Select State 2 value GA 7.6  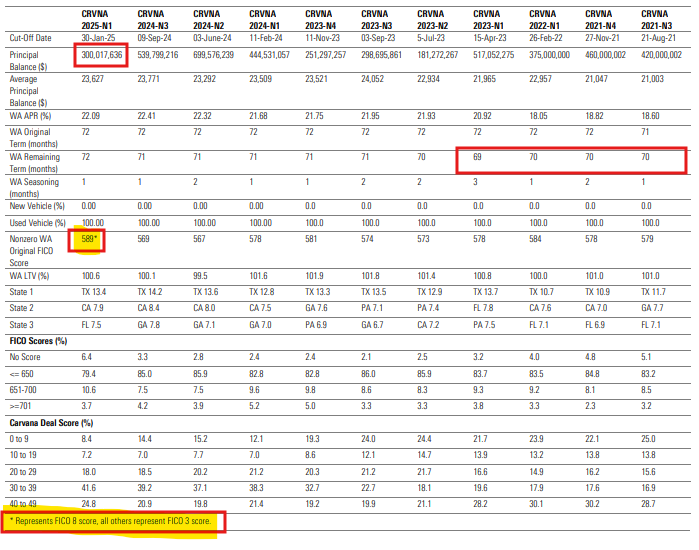tap(316, 308)
